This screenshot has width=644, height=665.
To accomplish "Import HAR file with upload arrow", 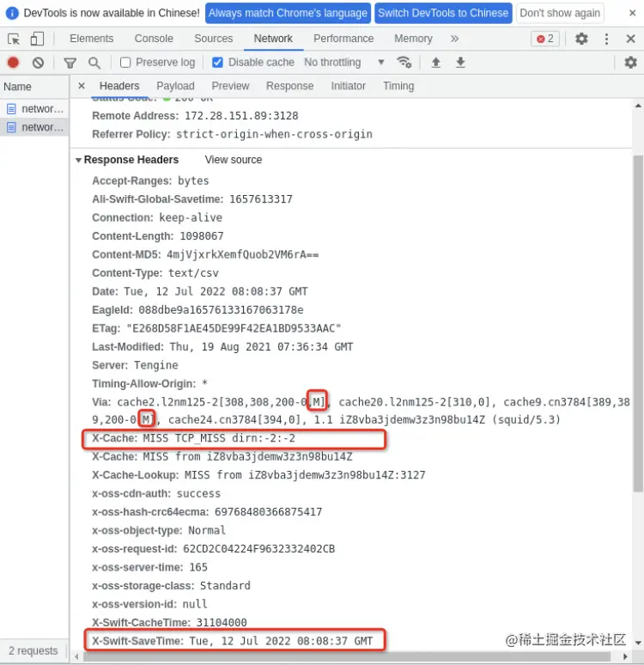I will tap(435, 63).
